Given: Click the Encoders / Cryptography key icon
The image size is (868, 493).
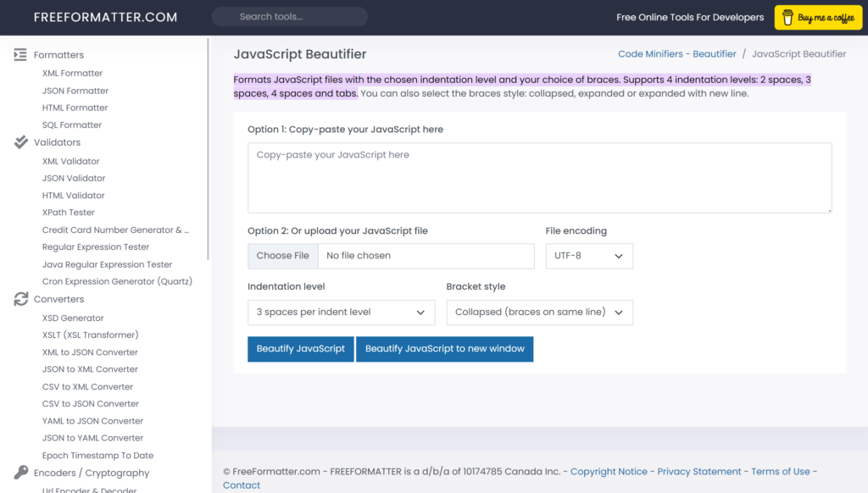Looking at the screenshot, I should pyautogui.click(x=21, y=473).
